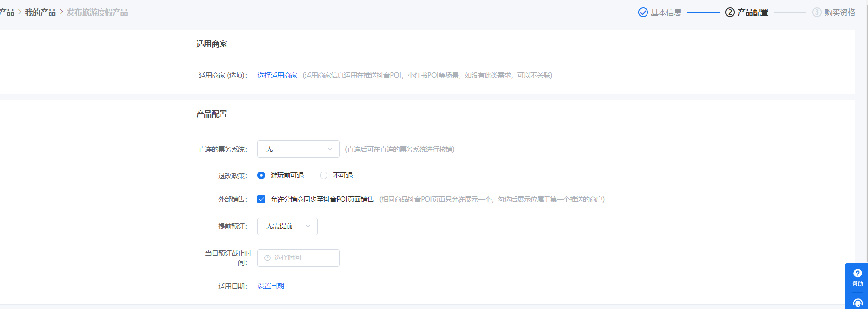The width and height of the screenshot is (868, 309).
Task: Go to 产品 breadcrumb root
Action: coord(7,12)
